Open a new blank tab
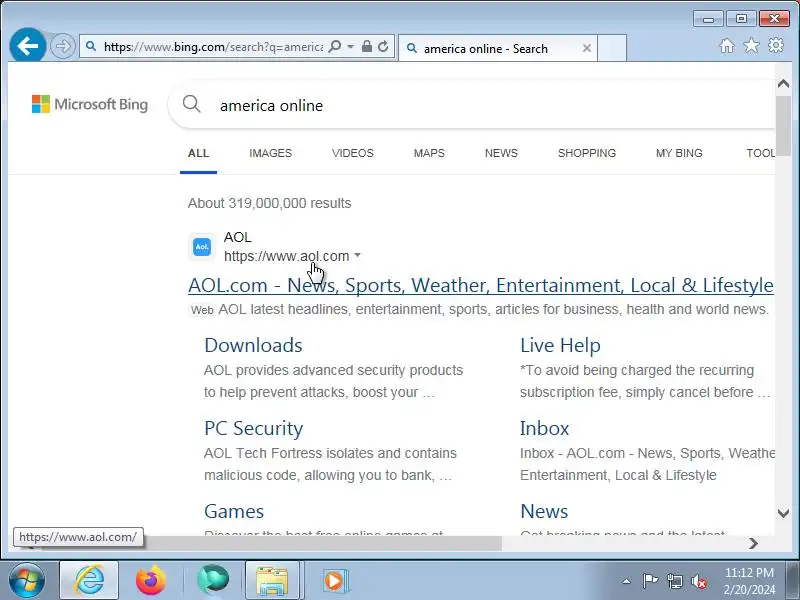The image size is (800, 600). pos(612,48)
